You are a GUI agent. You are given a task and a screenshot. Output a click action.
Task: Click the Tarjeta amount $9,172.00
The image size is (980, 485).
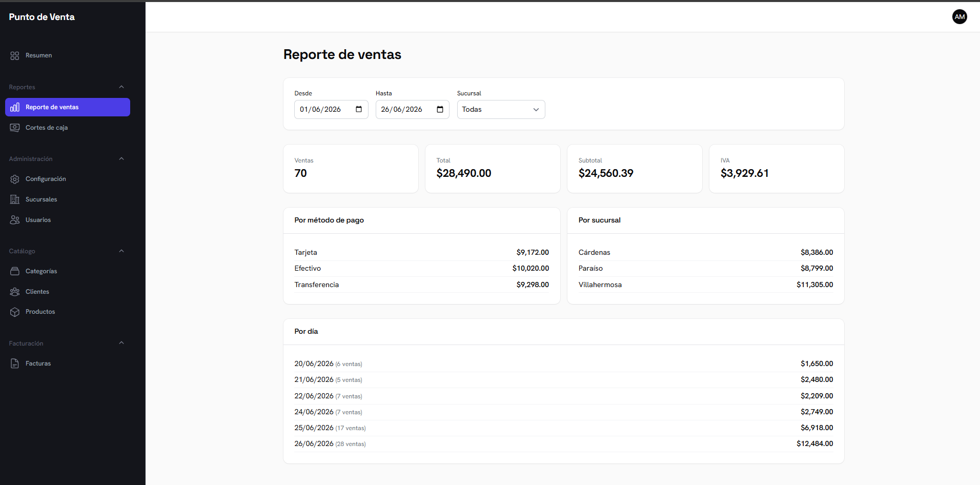pyautogui.click(x=533, y=252)
